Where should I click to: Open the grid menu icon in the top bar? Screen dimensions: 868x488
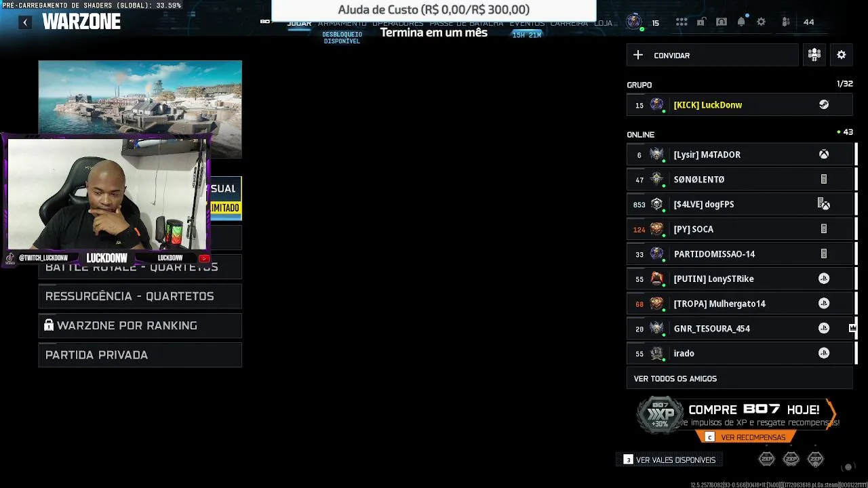pos(682,22)
